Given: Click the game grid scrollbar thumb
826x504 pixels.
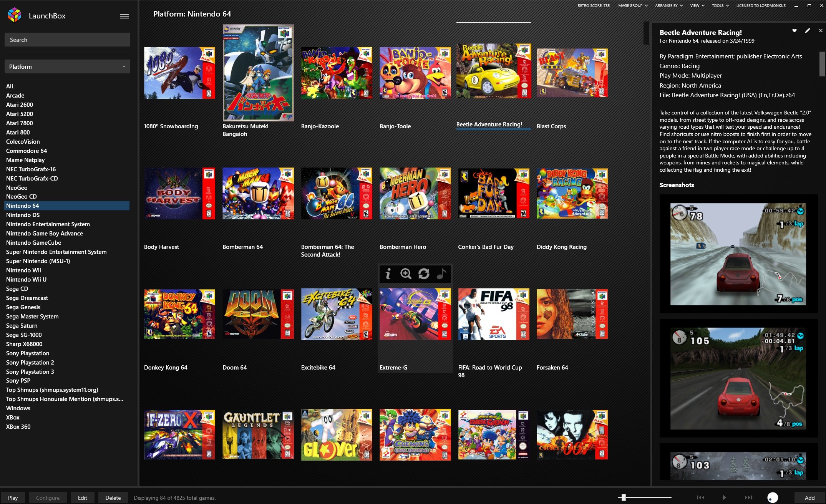Looking at the screenshot, I should click(x=647, y=33).
